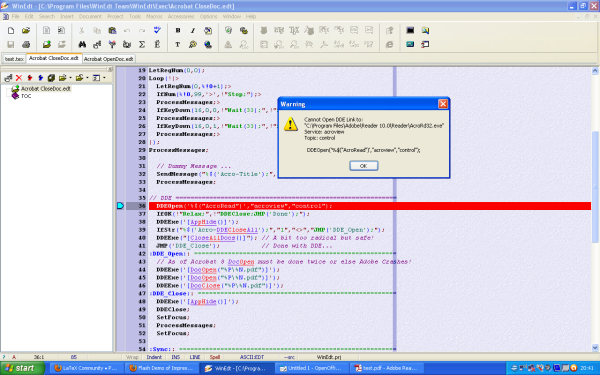
Task: Open dropdown arrow next to first folder icon
Action: click(70, 78)
